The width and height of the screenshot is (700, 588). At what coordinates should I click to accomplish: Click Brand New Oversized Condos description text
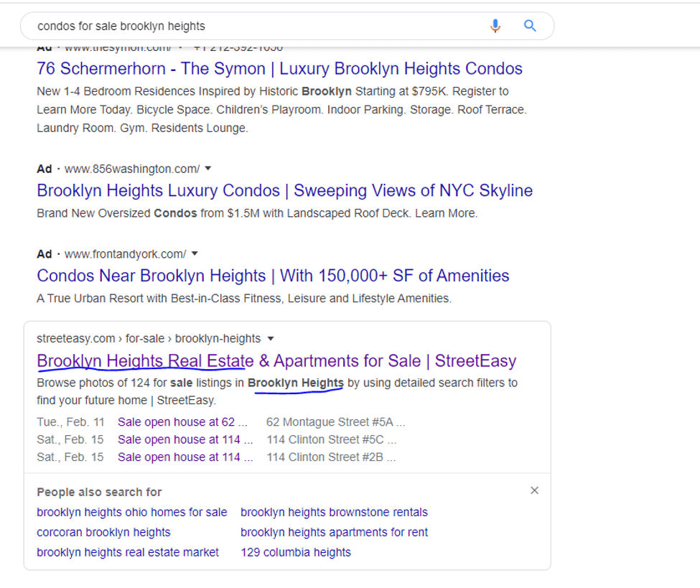click(x=257, y=213)
